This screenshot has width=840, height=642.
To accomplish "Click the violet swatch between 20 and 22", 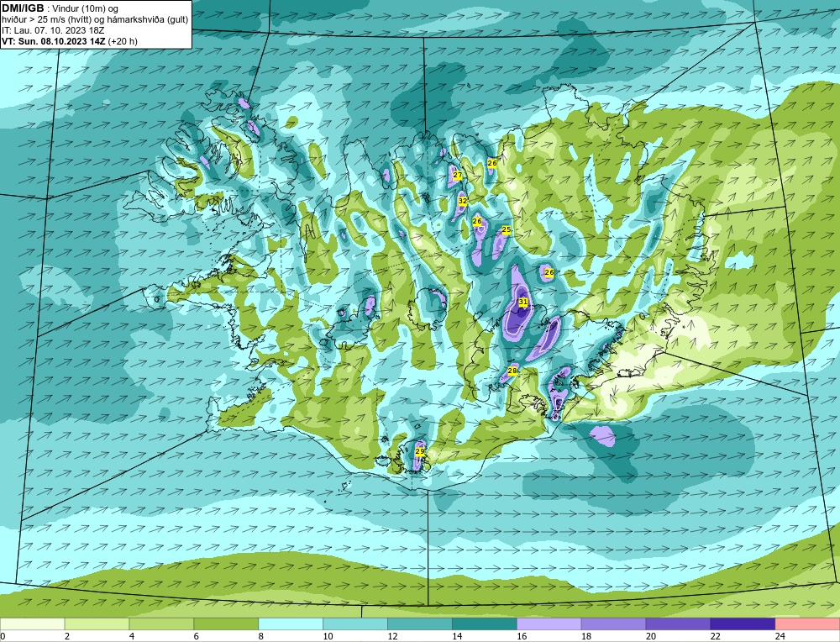I will click(678, 624).
